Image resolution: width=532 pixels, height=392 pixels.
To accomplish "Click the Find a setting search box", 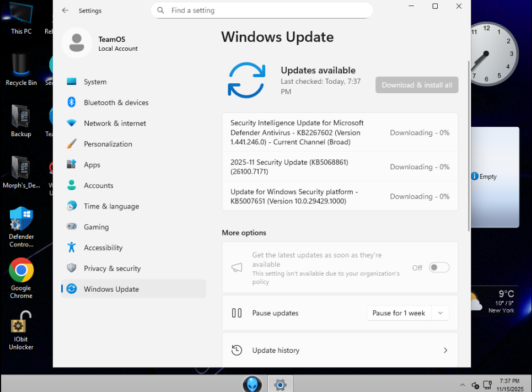I will click(x=262, y=10).
